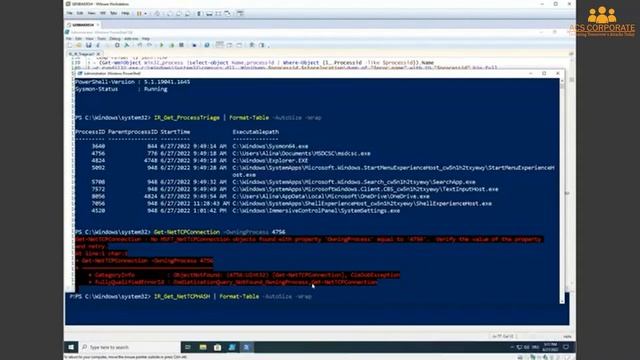Send Ctrl+Alt+Del to the virtual machine

[x=157, y=13]
